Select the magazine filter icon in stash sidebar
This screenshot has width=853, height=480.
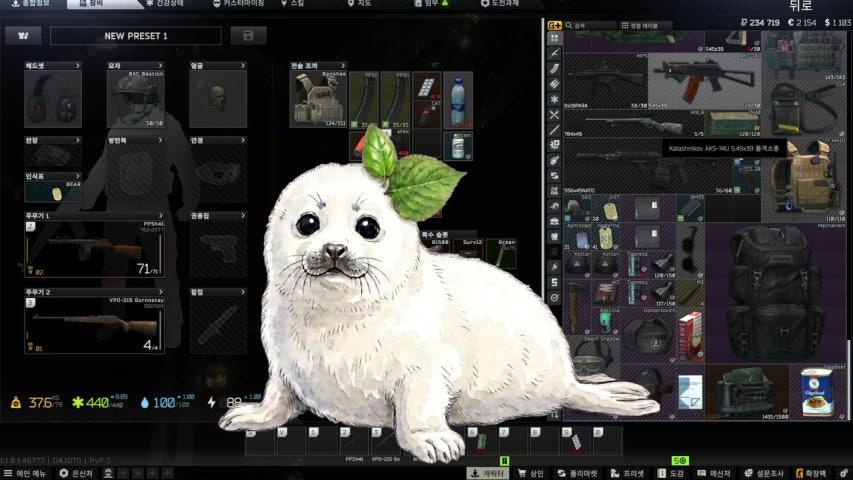(554, 69)
